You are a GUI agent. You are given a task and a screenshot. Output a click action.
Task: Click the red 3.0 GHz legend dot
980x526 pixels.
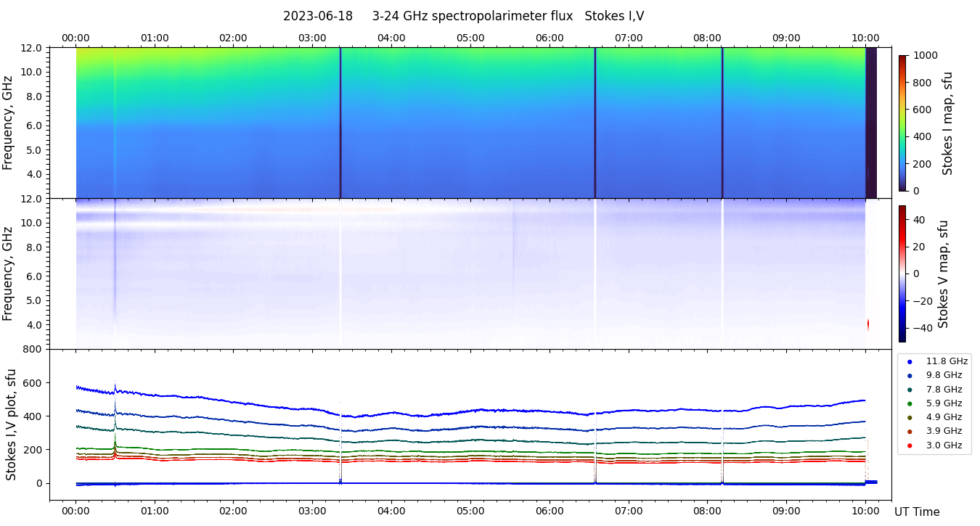tap(910, 445)
